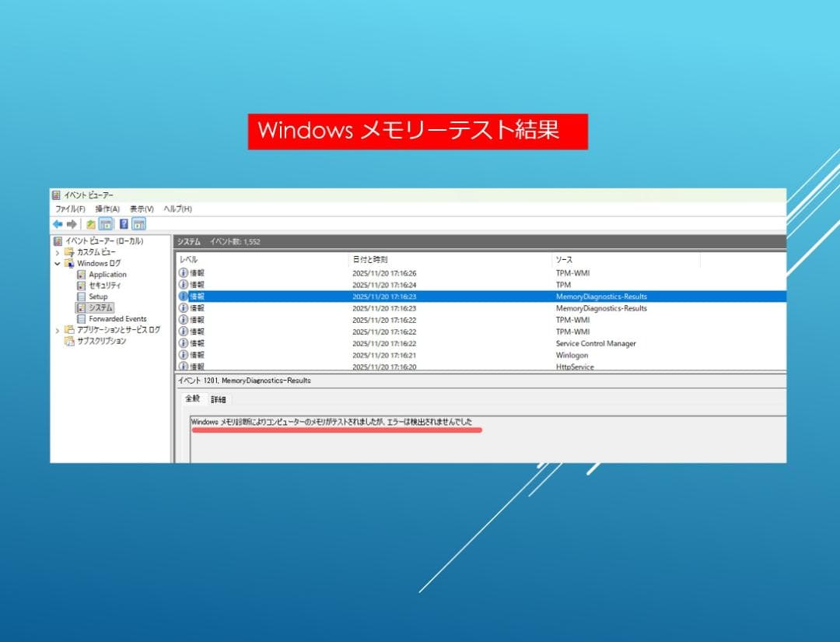The image size is (840, 642).
Task: Open the 表示(V) menu
Action: pyautogui.click(x=142, y=209)
